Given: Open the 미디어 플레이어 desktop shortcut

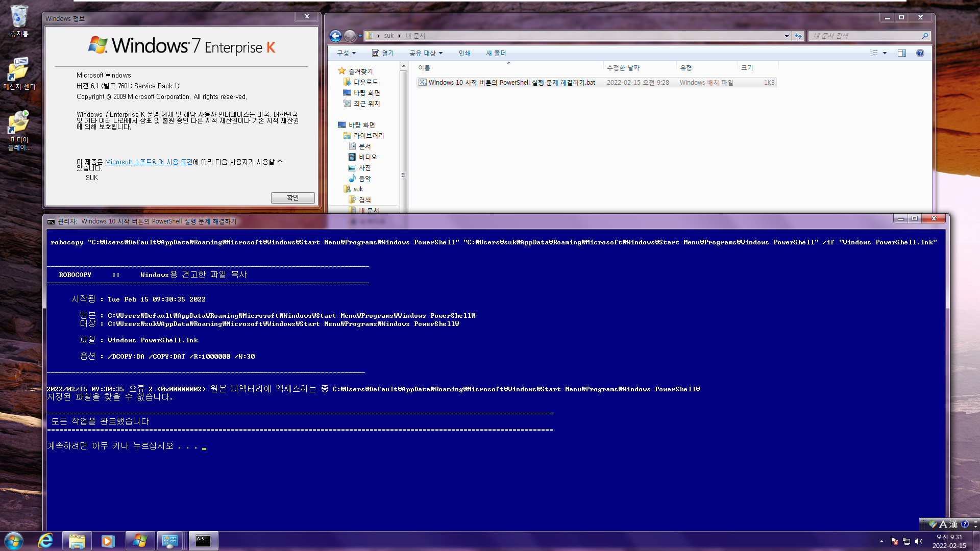Looking at the screenshot, I should (19, 131).
